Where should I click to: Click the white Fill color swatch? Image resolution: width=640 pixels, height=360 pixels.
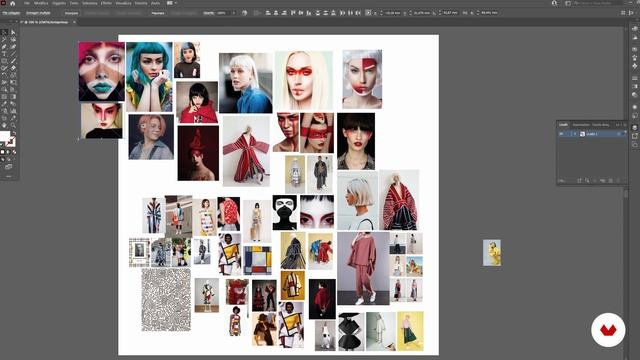coord(4,136)
